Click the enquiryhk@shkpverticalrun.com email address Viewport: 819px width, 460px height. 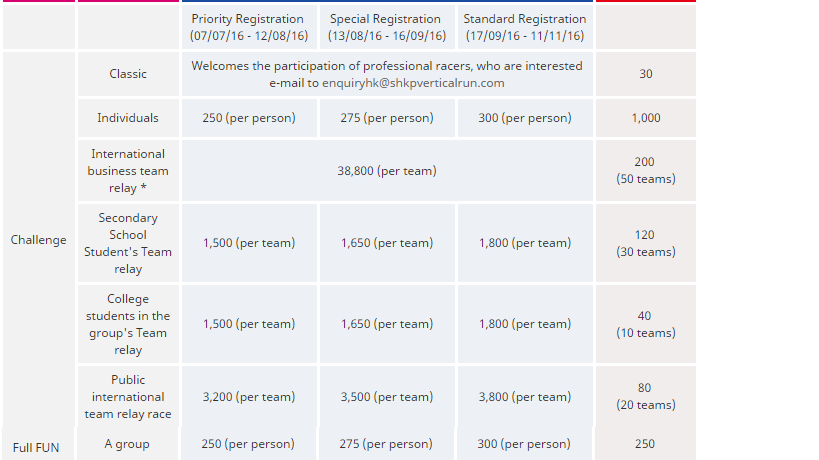click(413, 83)
